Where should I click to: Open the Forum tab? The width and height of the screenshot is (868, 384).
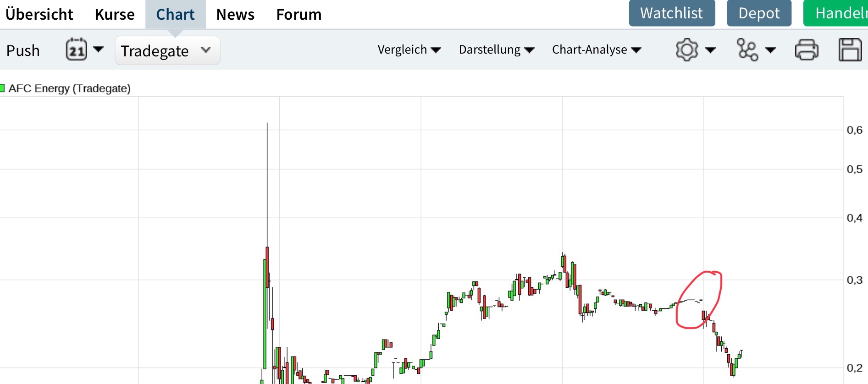pyautogui.click(x=299, y=14)
